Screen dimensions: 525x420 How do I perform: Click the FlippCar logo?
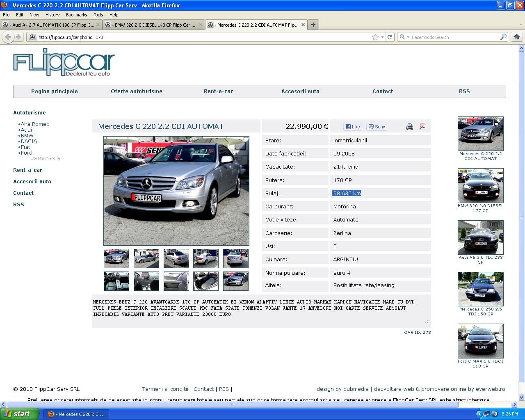pyautogui.click(x=64, y=62)
